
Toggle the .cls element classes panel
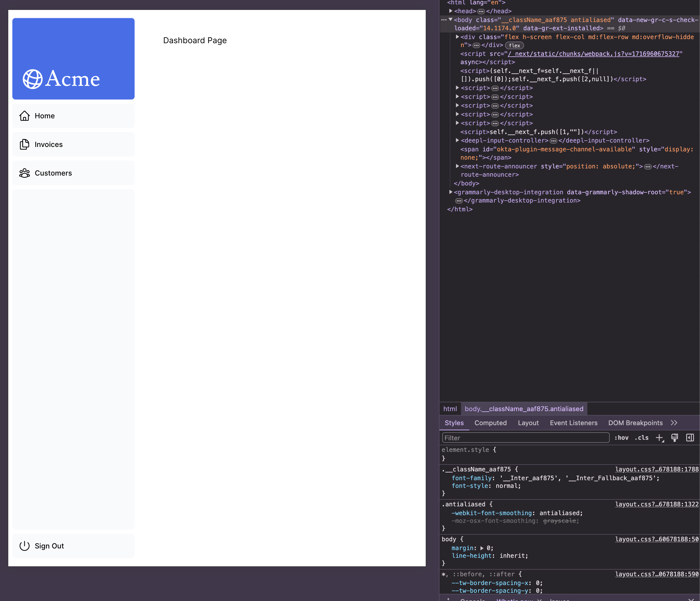(642, 438)
